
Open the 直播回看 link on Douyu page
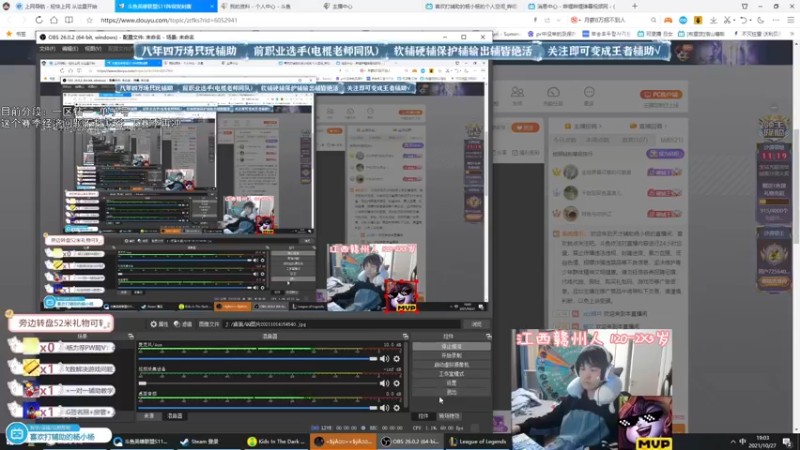649,126
